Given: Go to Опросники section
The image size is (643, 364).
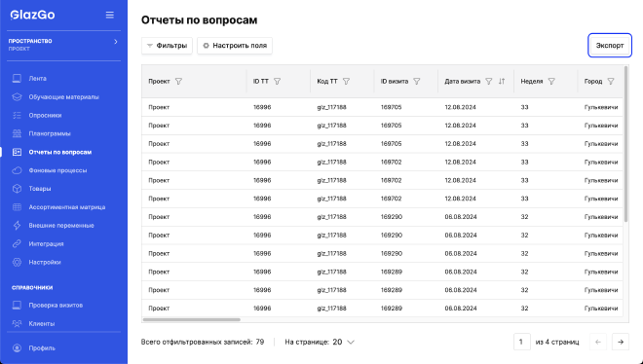Looking at the screenshot, I should click(45, 116).
